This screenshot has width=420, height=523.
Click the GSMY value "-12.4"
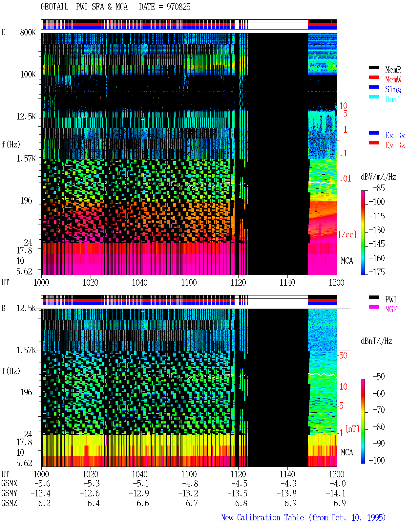coord(41,493)
